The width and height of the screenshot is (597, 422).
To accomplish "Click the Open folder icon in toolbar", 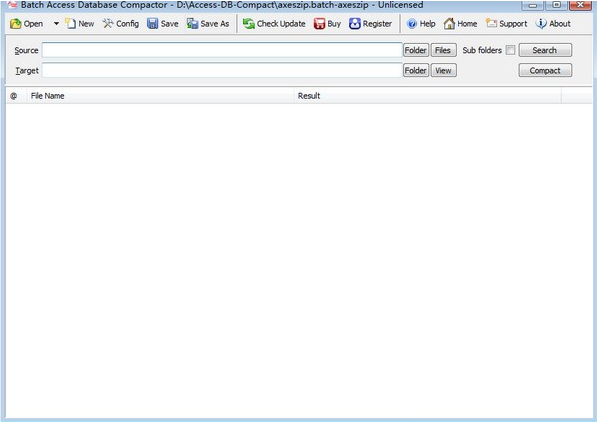I will coord(16,24).
